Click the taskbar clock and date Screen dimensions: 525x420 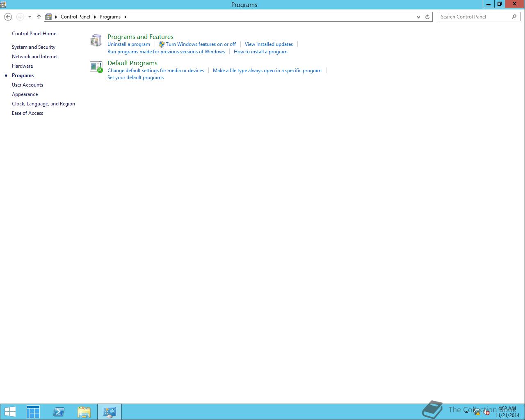[x=507, y=412]
